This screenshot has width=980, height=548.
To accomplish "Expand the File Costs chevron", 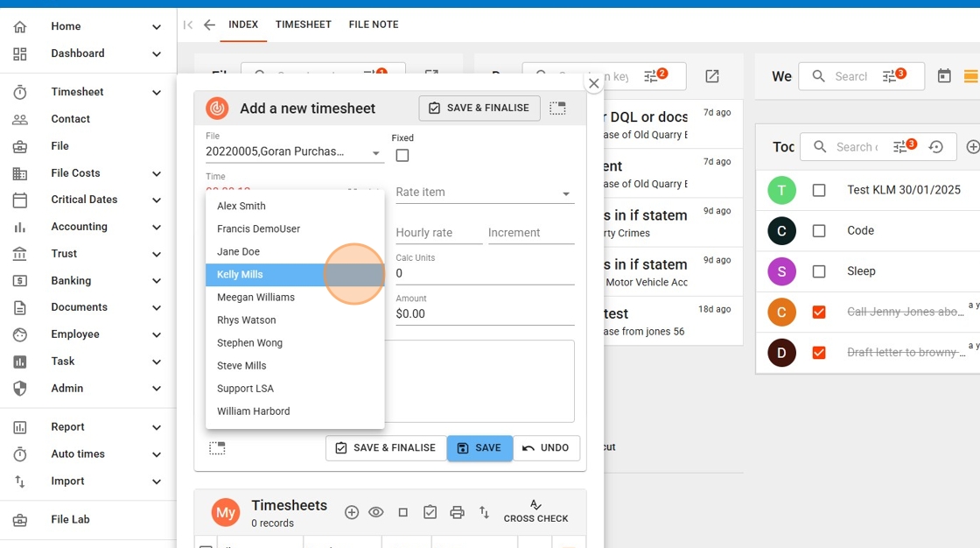I will pos(157,173).
